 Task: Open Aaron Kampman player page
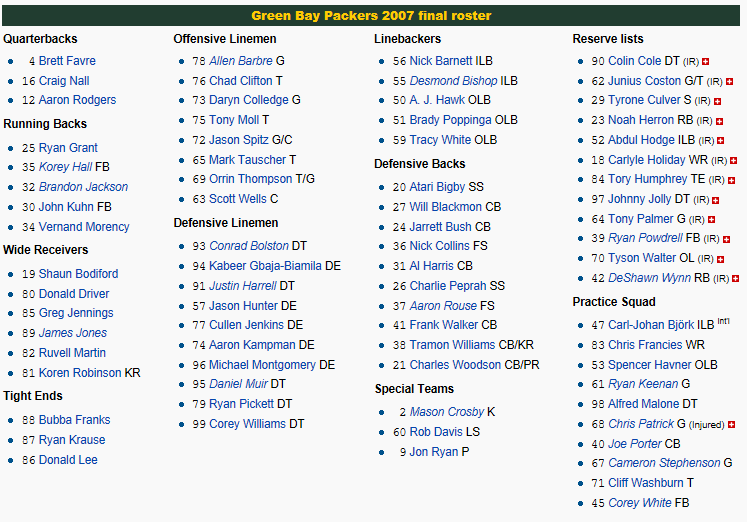[x=252, y=345]
